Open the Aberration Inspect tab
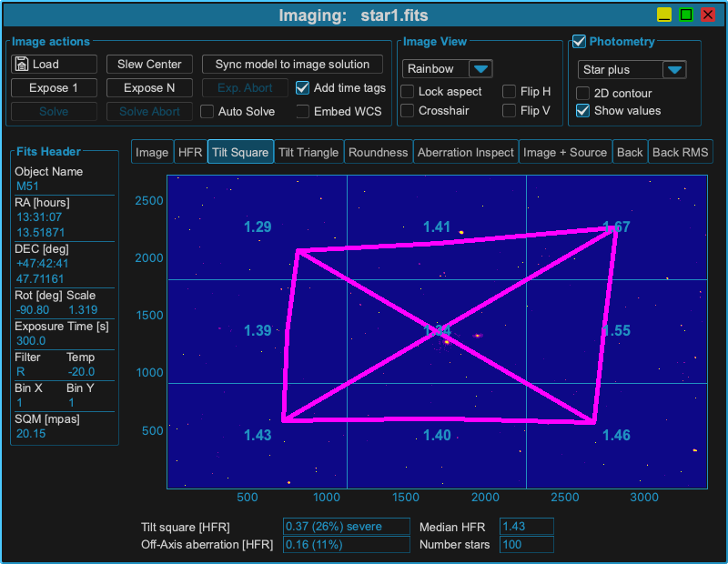Viewport: 728px width, 564px height. coord(466,152)
